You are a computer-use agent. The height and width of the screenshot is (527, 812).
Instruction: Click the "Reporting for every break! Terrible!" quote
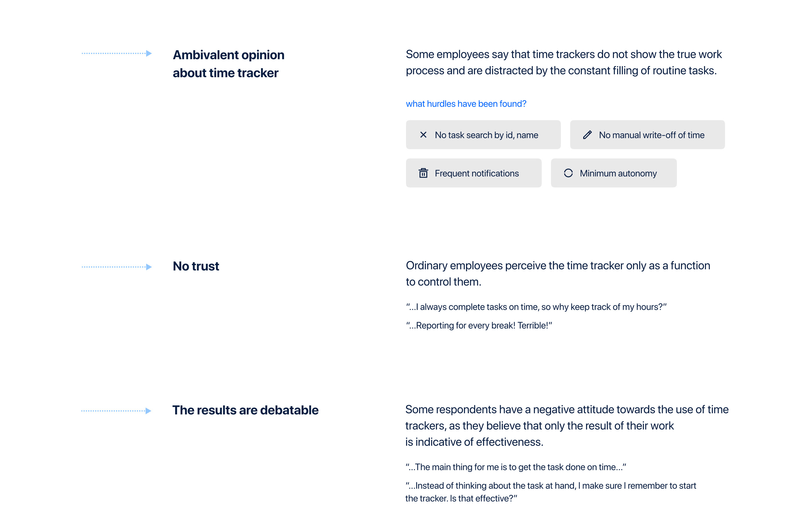479,325
